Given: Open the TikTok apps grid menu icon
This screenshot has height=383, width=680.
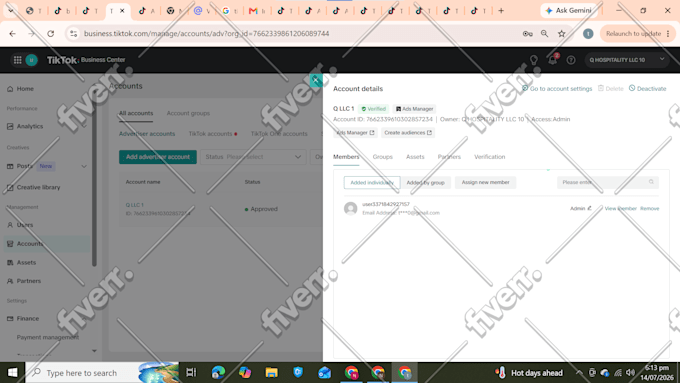Looking at the screenshot, I should coord(17,60).
